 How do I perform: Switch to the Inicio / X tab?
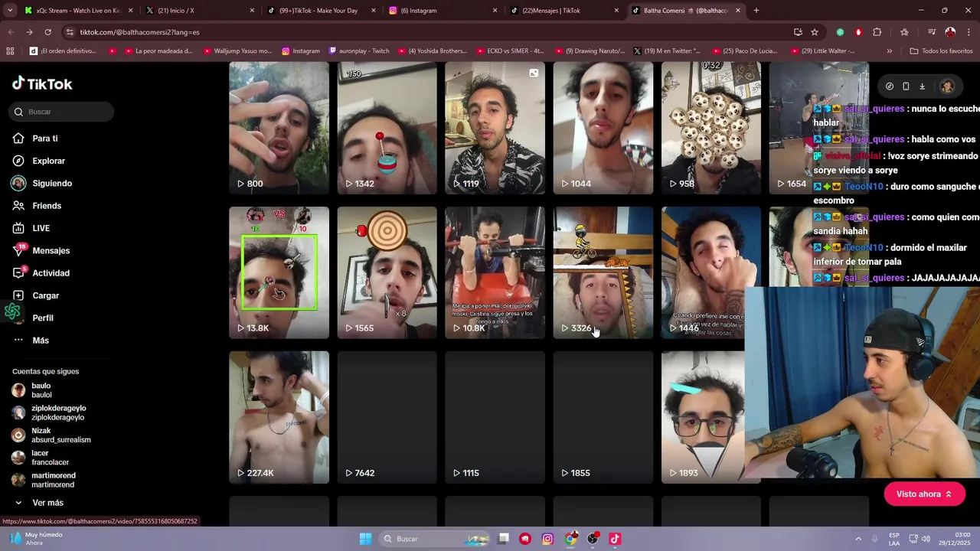(199, 11)
